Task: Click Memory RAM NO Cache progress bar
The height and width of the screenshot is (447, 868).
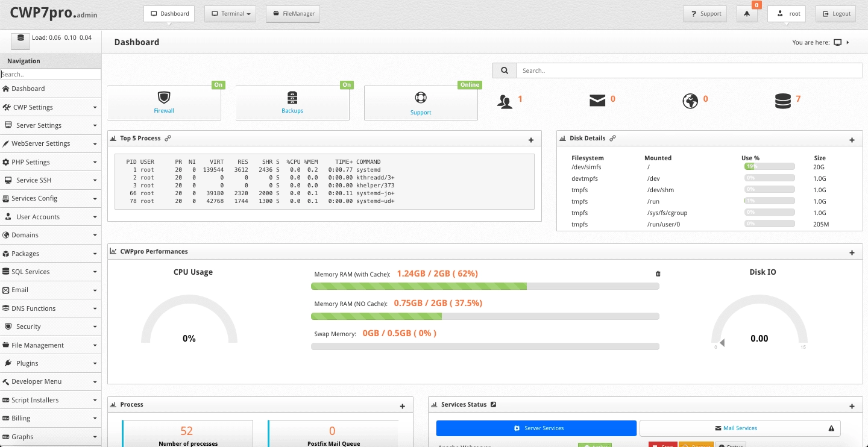Action: coord(485,316)
